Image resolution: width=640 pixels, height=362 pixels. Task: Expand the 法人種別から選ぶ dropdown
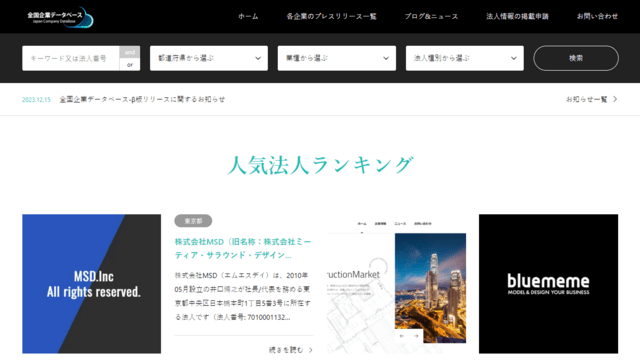pos(464,58)
